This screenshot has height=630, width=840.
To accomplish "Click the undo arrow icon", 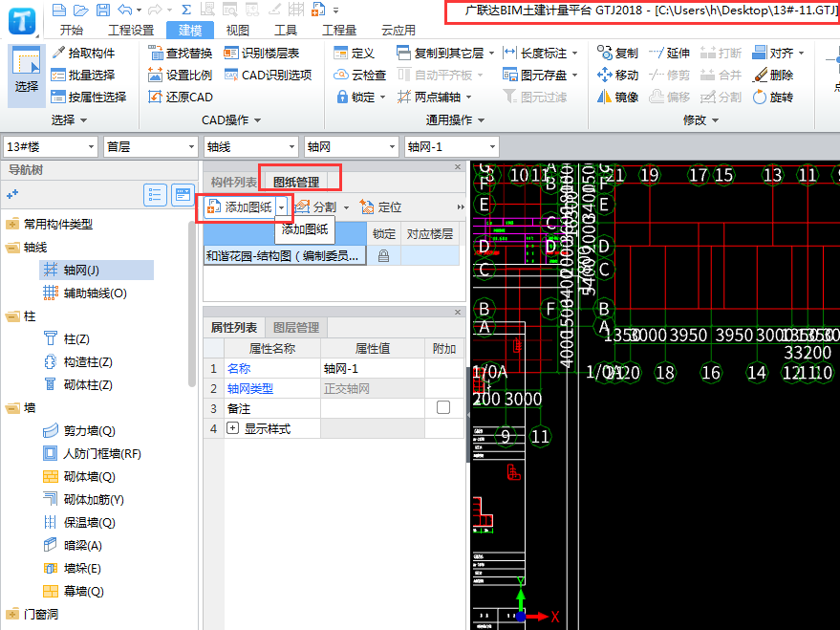I will click(125, 10).
